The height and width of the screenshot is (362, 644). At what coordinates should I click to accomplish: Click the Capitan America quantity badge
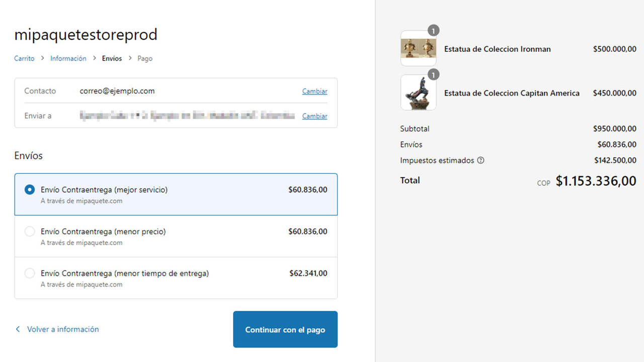click(x=434, y=74)
